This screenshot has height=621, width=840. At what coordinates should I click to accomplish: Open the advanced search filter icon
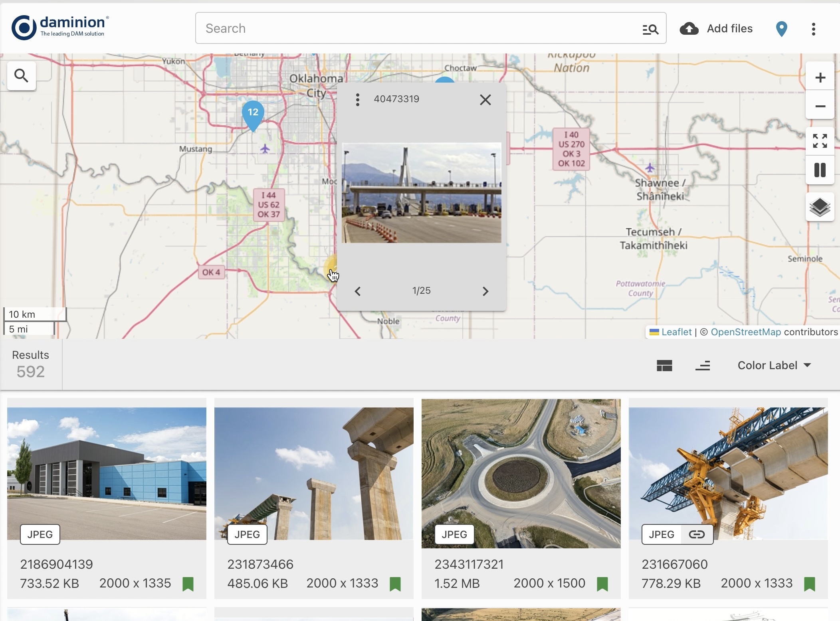(x=650, y=29)
